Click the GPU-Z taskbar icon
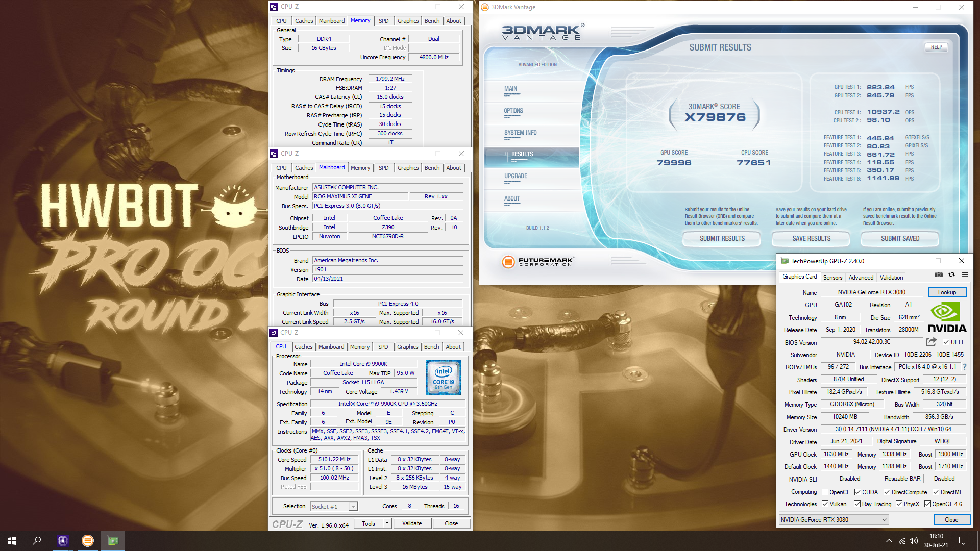Image resolution: width=980 pixels, height=551 pixels. coord(113,540)
